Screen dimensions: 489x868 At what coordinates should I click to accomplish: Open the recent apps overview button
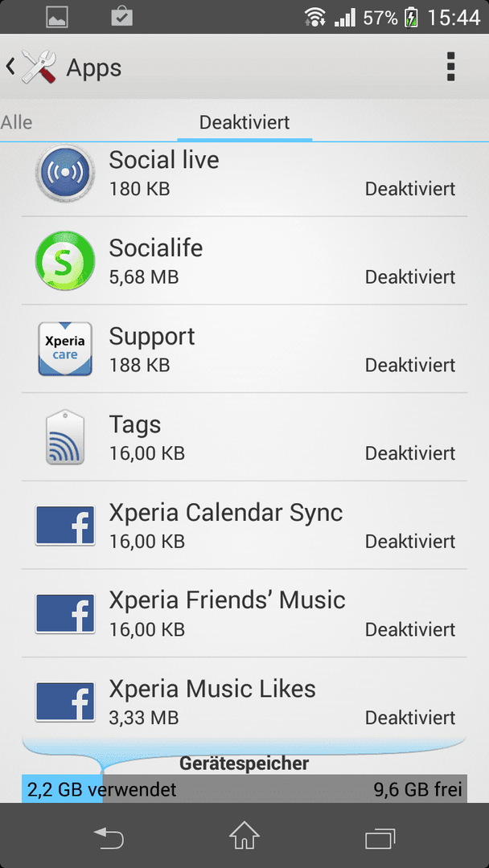[380, 837]
